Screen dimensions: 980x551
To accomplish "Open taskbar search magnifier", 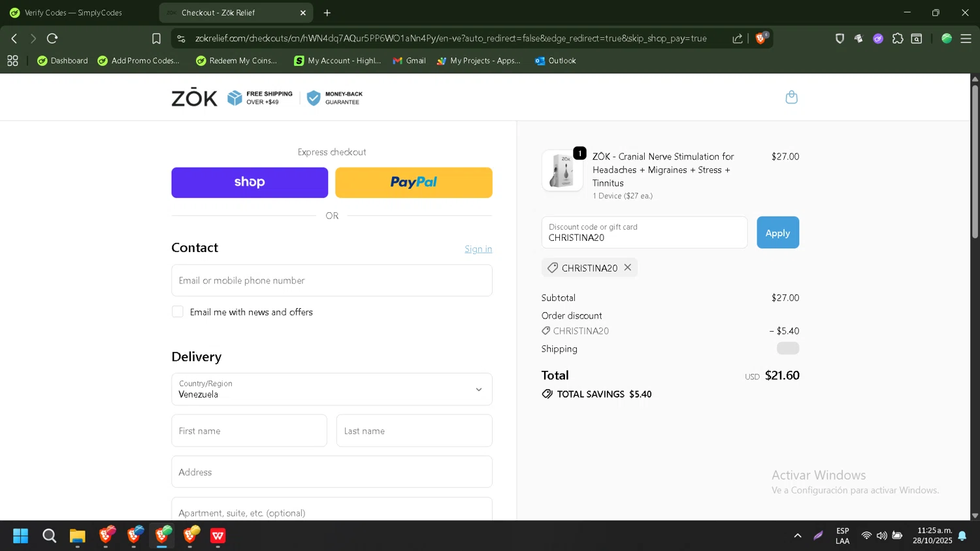I will tap(49, 536).
